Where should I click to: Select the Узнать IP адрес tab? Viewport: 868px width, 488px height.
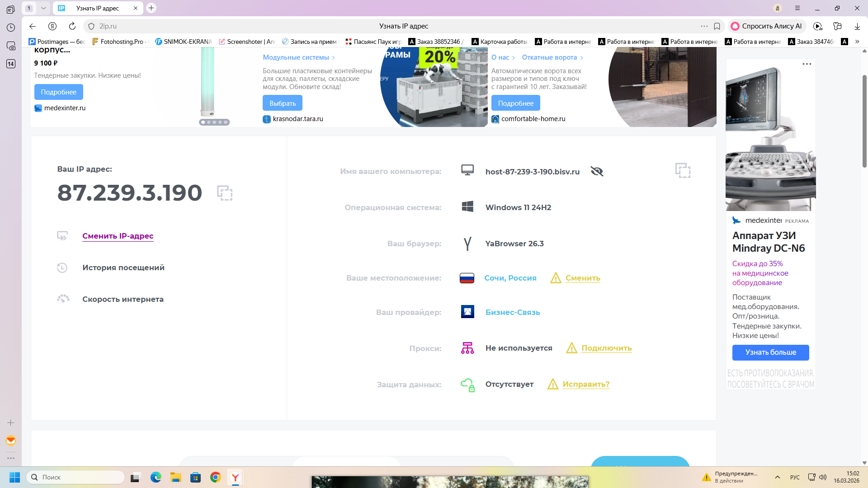tap(98, 8)
